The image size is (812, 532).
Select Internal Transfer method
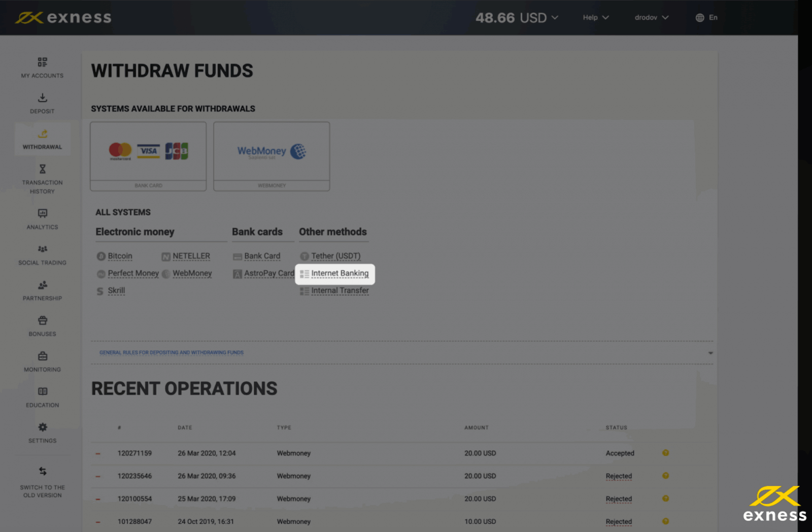coord(340,290)
